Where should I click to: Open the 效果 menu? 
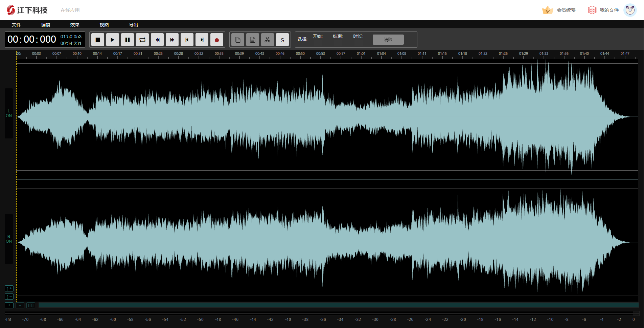pyautogui.click(x=75, y=25)
